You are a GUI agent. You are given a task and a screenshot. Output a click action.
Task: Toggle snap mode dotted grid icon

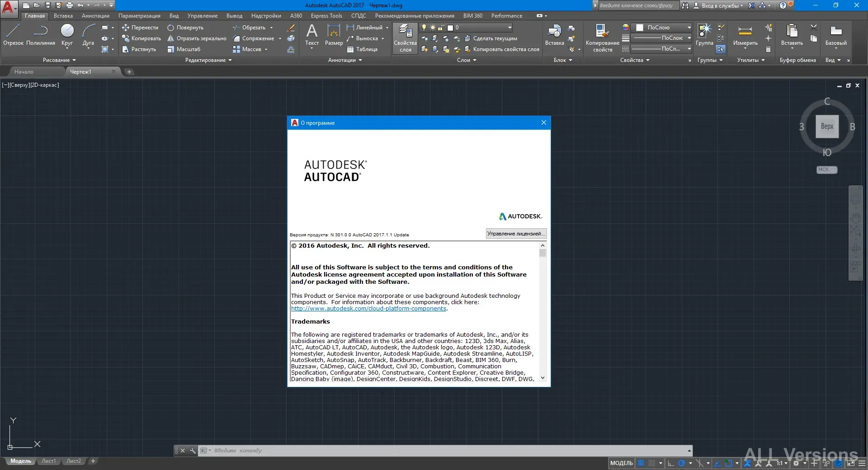tap(651, 463)
